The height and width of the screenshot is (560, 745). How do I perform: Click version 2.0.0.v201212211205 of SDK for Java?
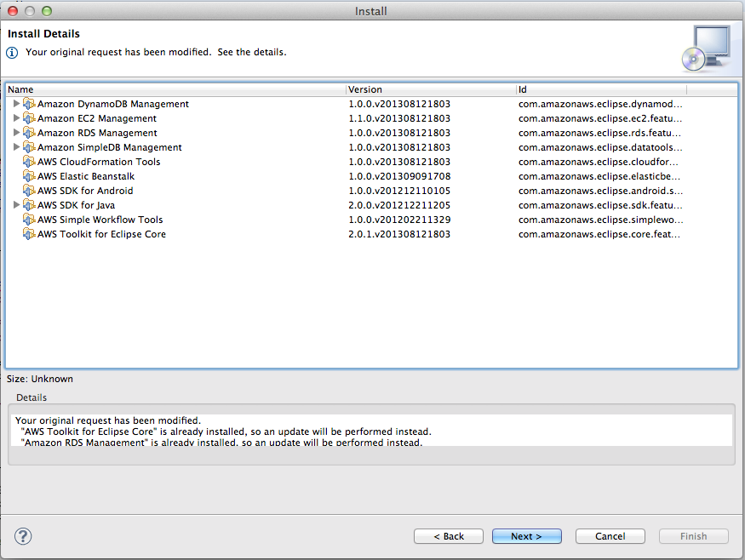pyautogui.click(x=399, y=205)
